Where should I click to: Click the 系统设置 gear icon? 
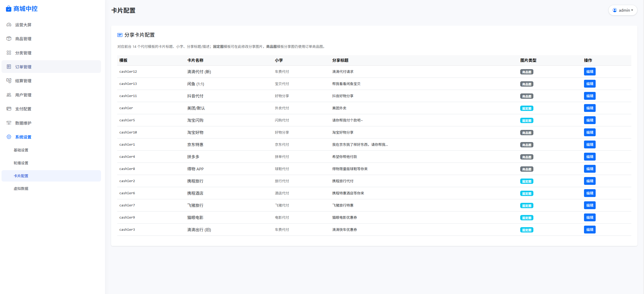[9, 137]
